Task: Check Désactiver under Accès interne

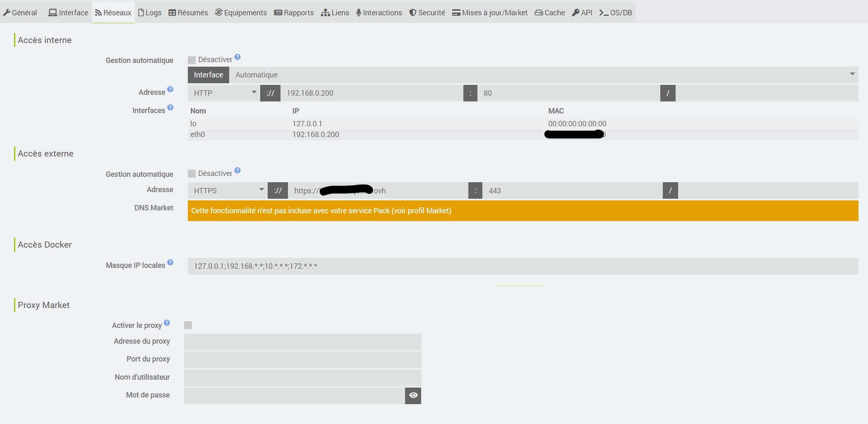Action: pos(192,60)
